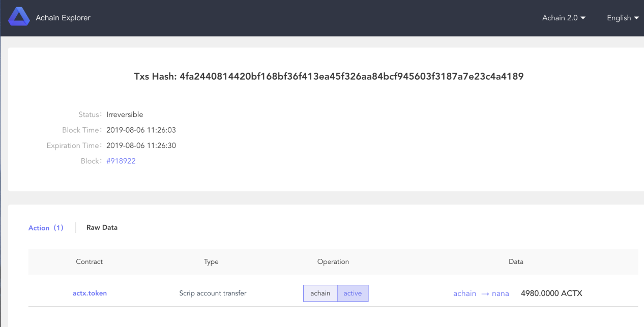Click the achain operation badge
Screen dimensions: 644x327
pos(320,293)
